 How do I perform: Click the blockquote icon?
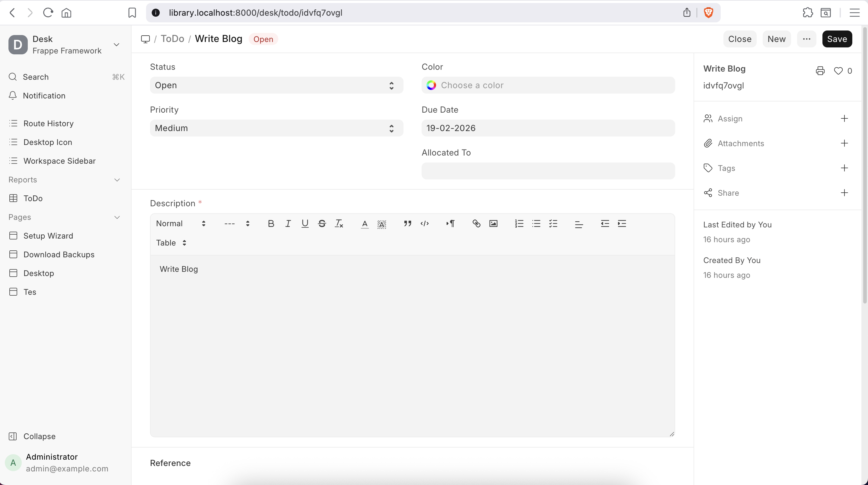(x=407, y=223)
